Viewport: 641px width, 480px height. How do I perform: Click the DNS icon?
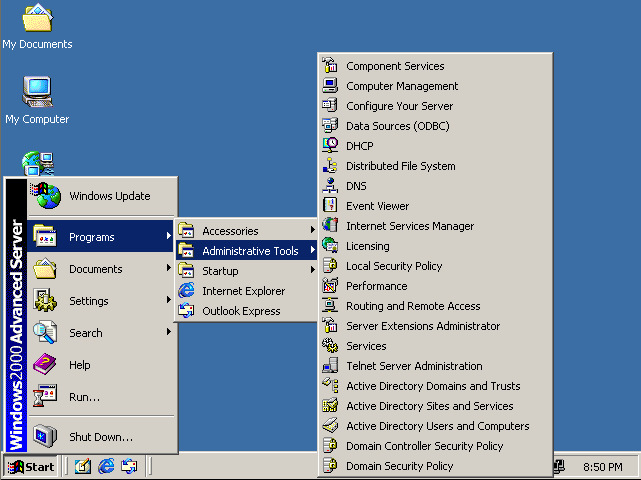coord(330,186)
